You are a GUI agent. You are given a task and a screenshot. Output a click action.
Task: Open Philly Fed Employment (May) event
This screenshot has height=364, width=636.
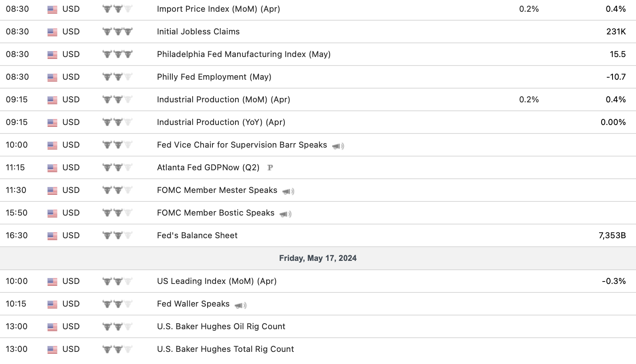pos(214,77)
